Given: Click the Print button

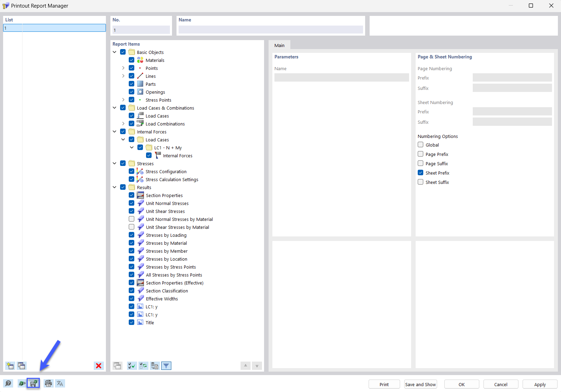Looking at the screenshot, I should (x=384, y=384).
